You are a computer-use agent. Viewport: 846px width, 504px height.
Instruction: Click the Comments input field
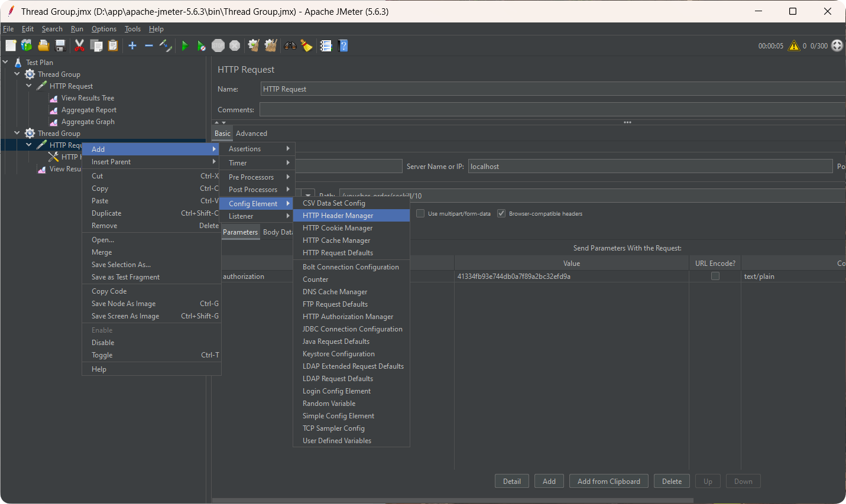click(x=552, y=110)
